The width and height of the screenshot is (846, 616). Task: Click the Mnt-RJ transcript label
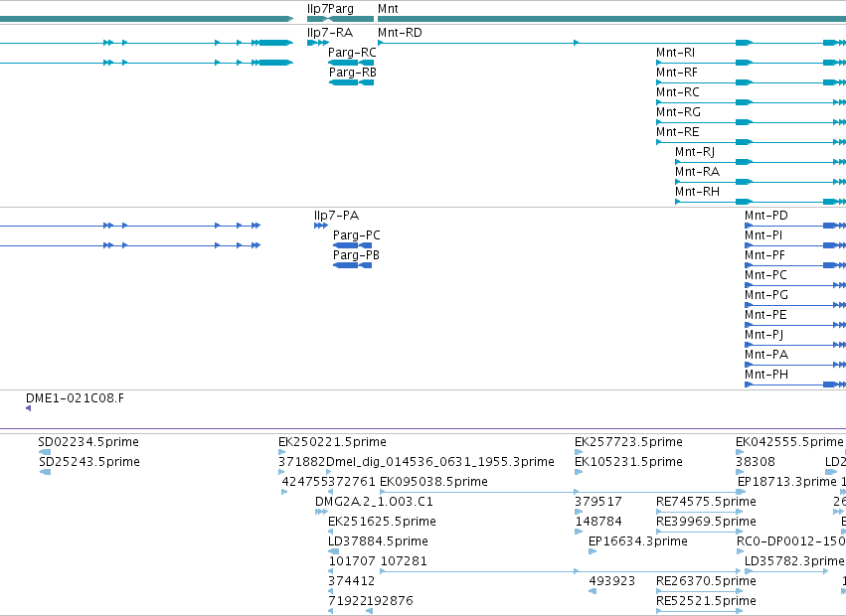pyautogui.click(x=695, y=152)
